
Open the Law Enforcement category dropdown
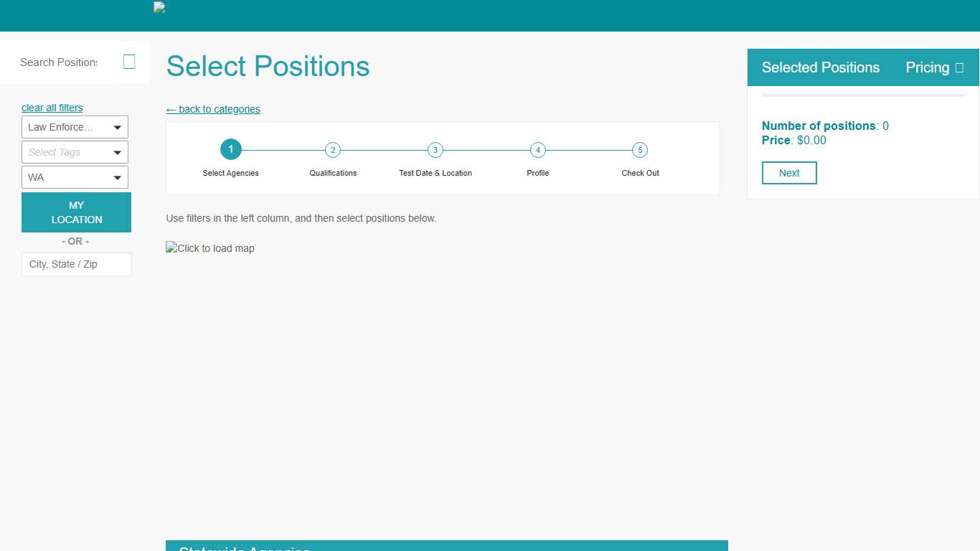75,127
